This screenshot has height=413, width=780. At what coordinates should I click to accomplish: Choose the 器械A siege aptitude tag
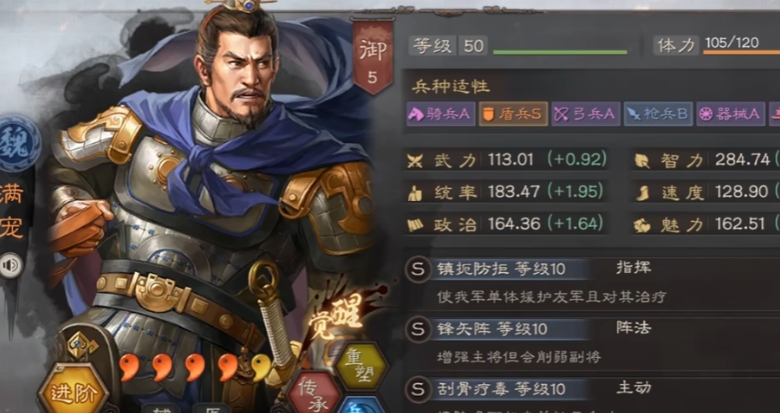click(730, 114)
